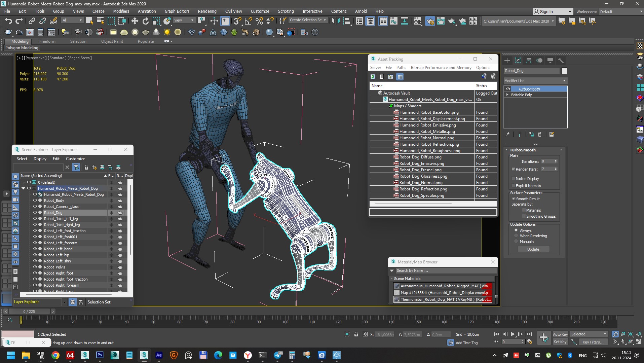The width and height of the screenshot is (644, 363).
Task: Open the Display command panel tab
Action: [550, 61]
